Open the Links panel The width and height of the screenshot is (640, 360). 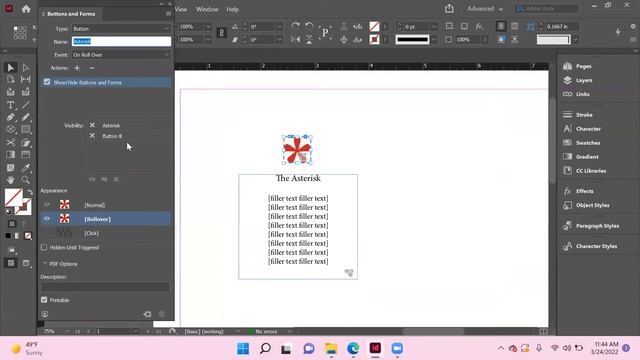(576, 94)
